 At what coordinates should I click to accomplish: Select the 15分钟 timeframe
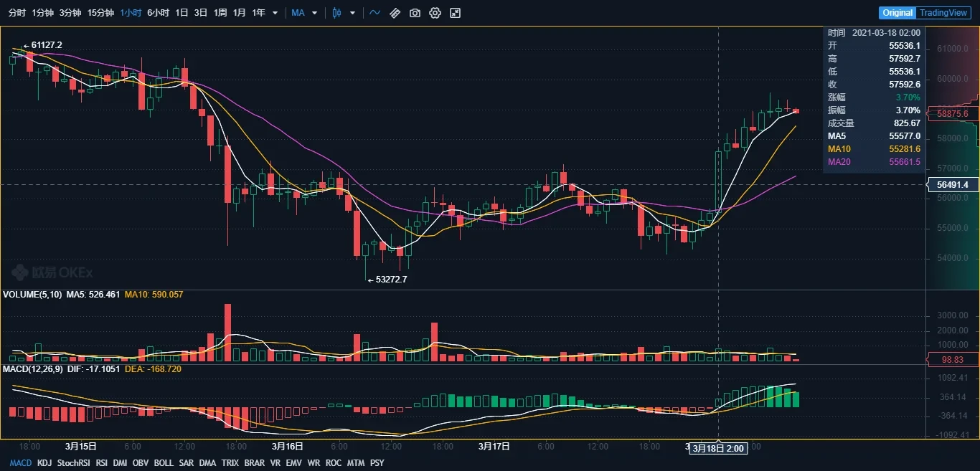click(100, 13)
